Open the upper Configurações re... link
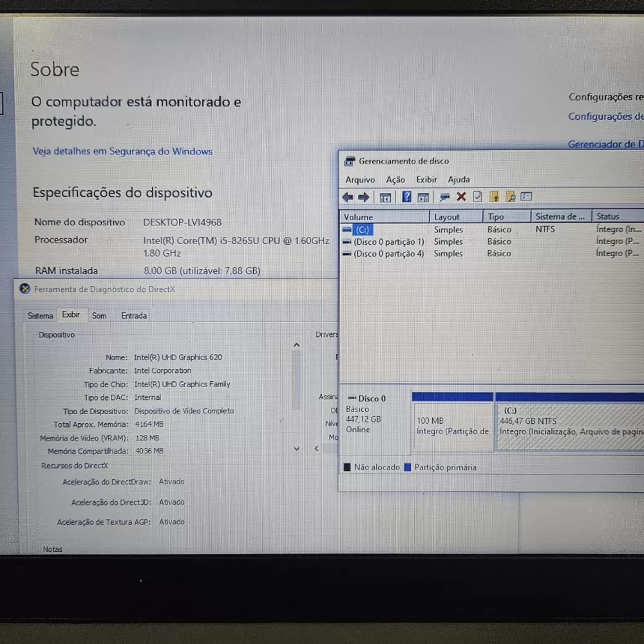 (x=606, y=97)
